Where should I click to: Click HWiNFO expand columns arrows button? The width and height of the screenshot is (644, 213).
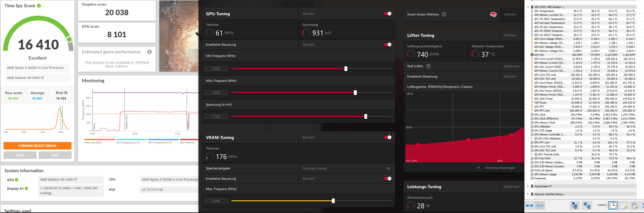(x=530, y=206)
